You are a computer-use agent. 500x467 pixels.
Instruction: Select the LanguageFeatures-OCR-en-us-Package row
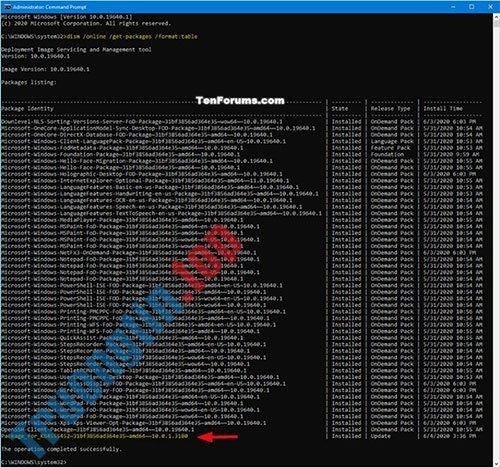[x=242, y=200]
